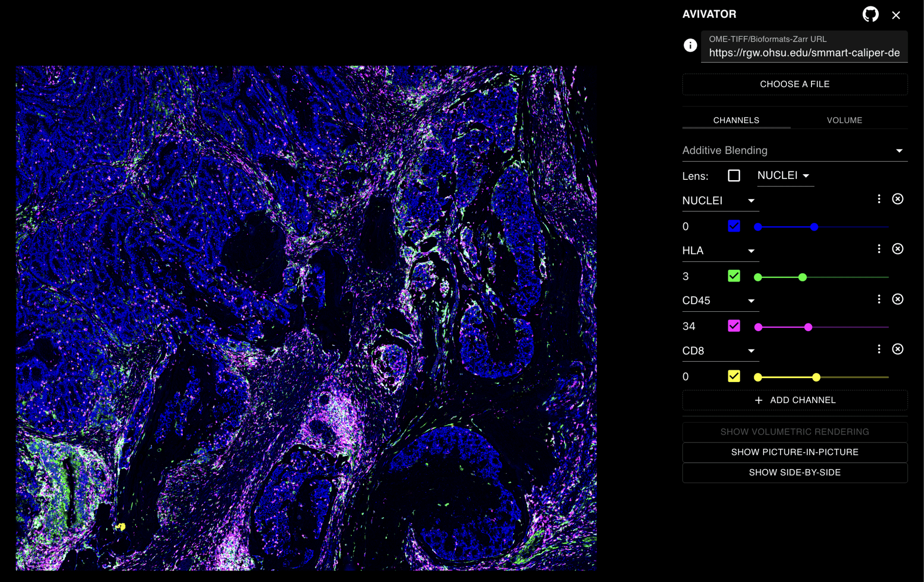Enable the Lens checkbox

[733, 175]
